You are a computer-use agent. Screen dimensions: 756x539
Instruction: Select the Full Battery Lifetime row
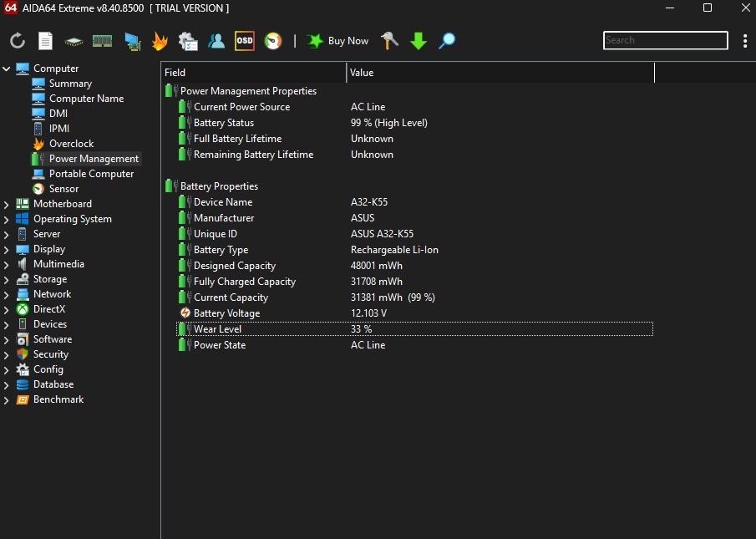pyautogui.click(x=414, y=139)
